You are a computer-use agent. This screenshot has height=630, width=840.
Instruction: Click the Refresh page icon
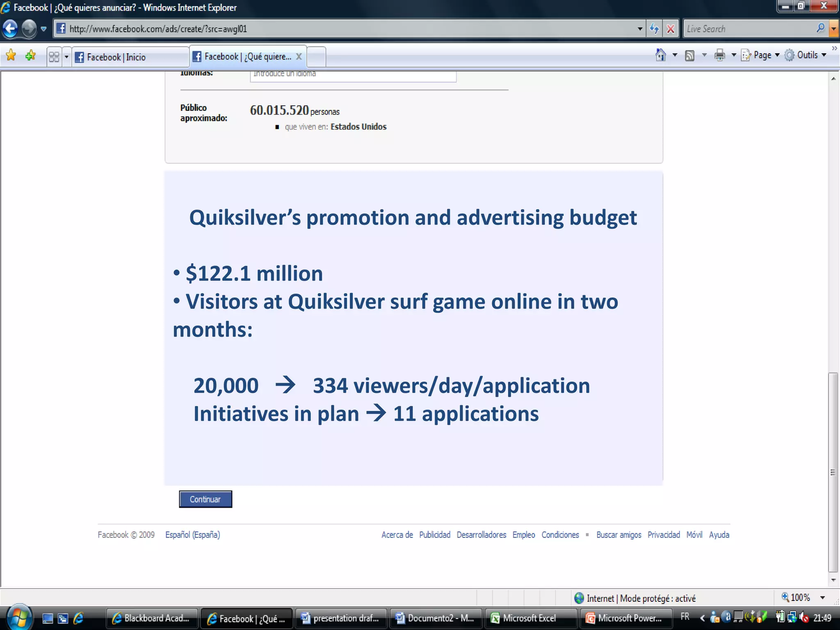[655, 29]
